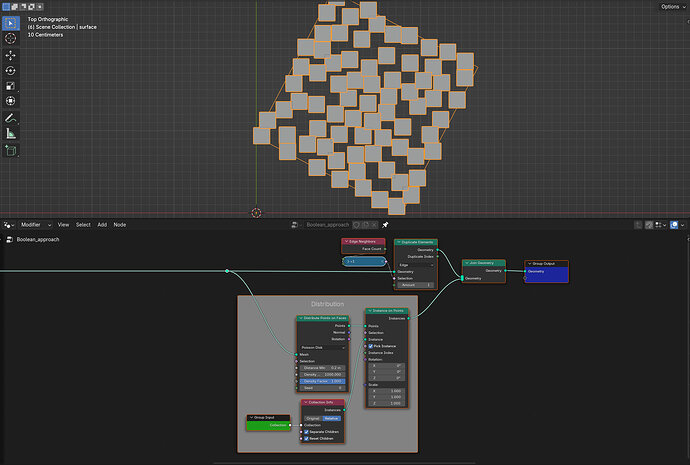Select the Annotate tool

click(x=11, y=118)
